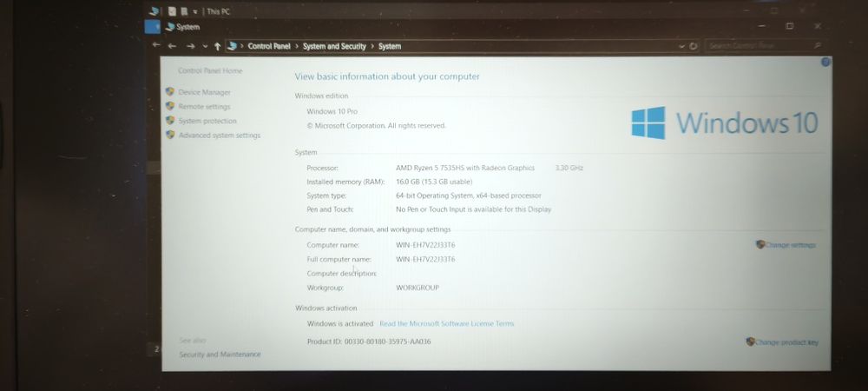Minimize the System window
The height and width of the screenshot is (391, 868).
point(762,26)
